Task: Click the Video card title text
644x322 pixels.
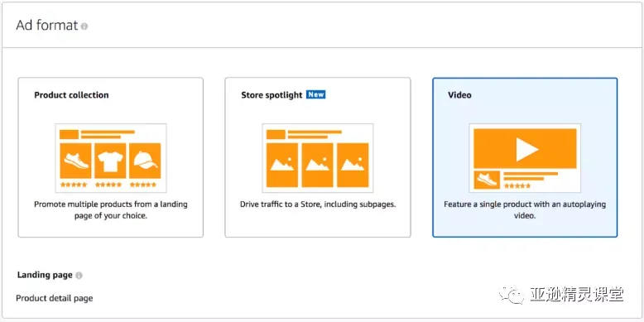Action: point(459,95)
